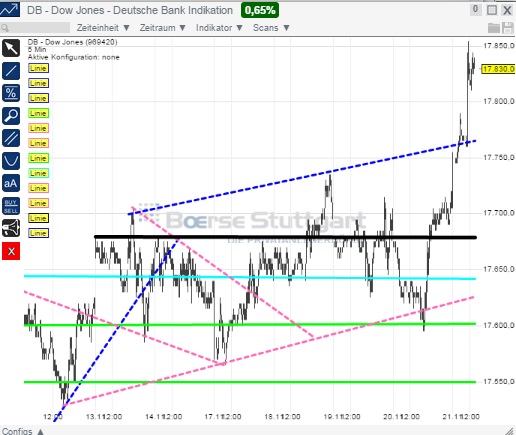Click the chart logo icon in title bar
This screenshot has height=435, width=516.
pos(10,10)
